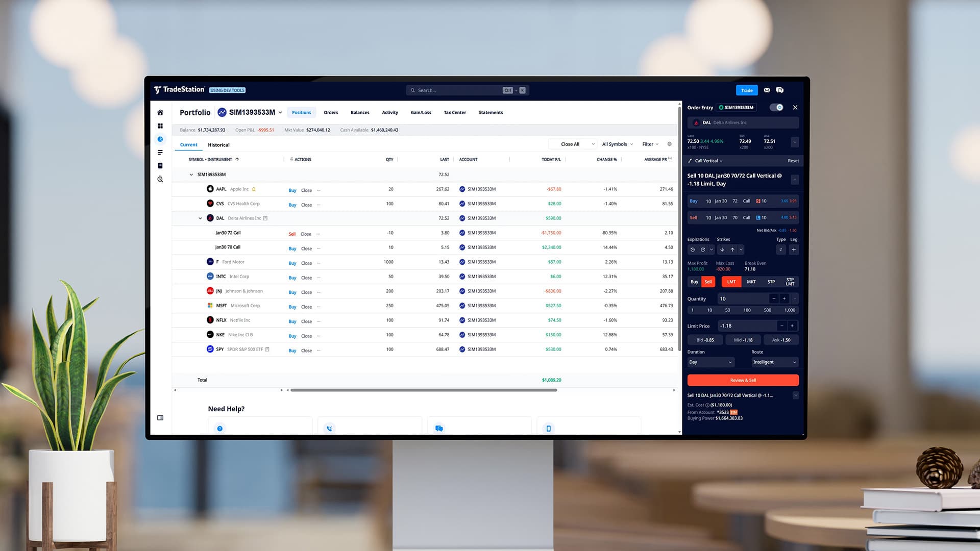Click the Est. Cost info icon

707,406
